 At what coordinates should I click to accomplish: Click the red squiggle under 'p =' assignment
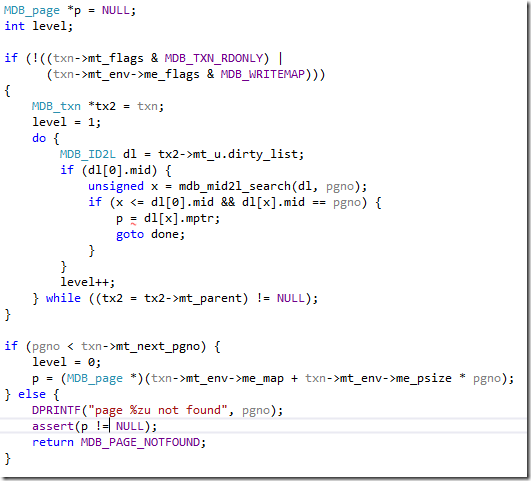(x=133, y=224)
